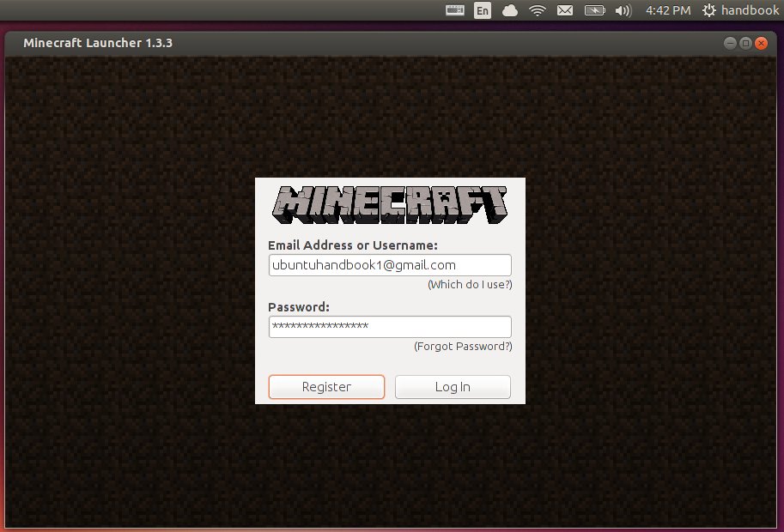Click the Register button
The width and height of the screenshot is (784, 532).
(x=326, y=387)
